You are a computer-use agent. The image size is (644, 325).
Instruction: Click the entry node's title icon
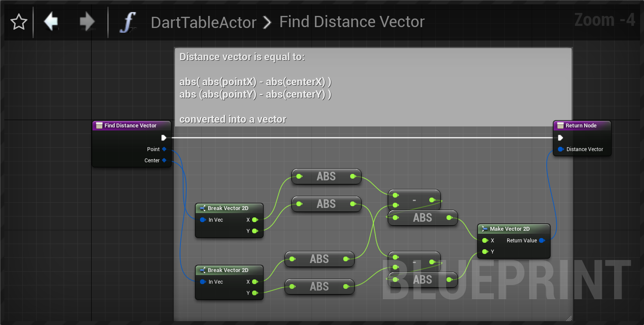coord(99,126)
